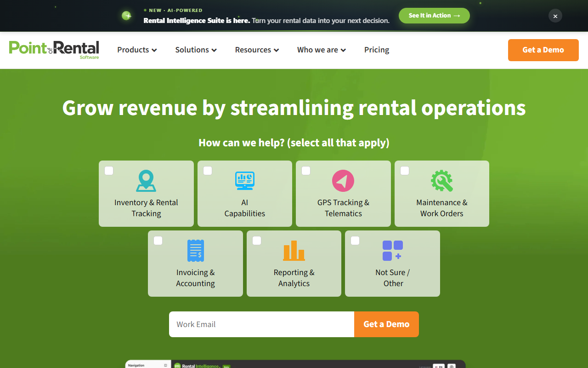Click the 'Invoicing & Accounting' label
Viewport: 588px width, 368px height.
click(x=196, y=278)
